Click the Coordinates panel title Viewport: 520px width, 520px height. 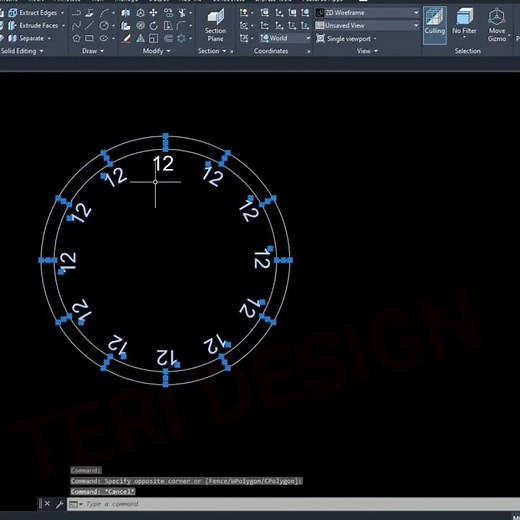(271, 51)
